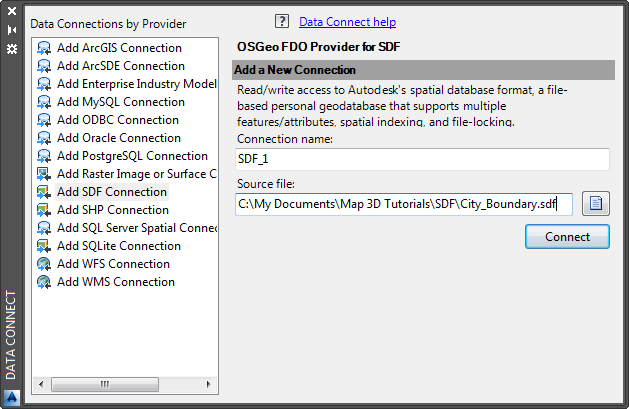The height and width of the screenshot is (409, 629).
Task: Open palette properties gear icon
Action: [12, 49]
